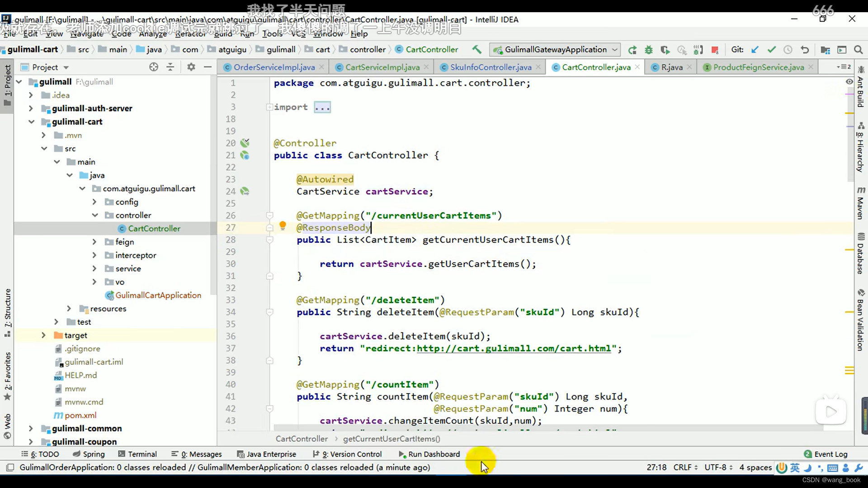The height and width of the screenshot is (488, 868).
Task: Open Project Structure icon in toolbar
Action: (x=825, y=50)
